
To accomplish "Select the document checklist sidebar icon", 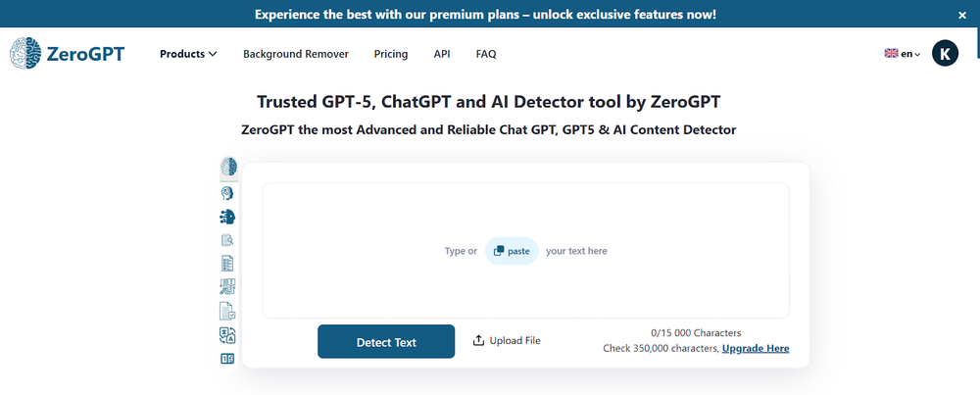I will (x=227, y=264).
